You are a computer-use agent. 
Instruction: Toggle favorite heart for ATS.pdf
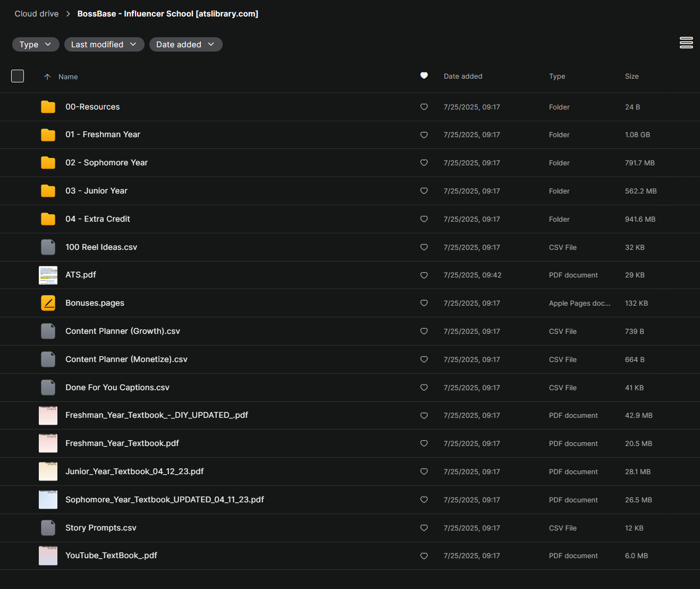pos(424,275)
